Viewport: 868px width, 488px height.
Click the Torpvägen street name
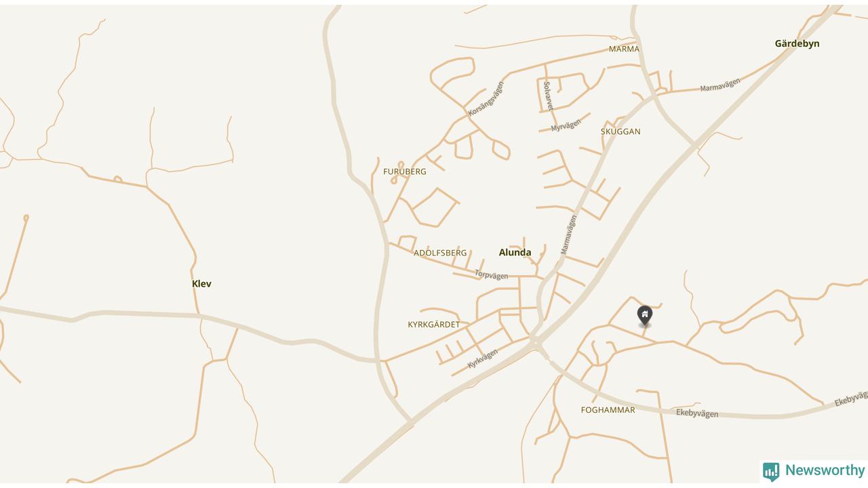pos(492,274)
